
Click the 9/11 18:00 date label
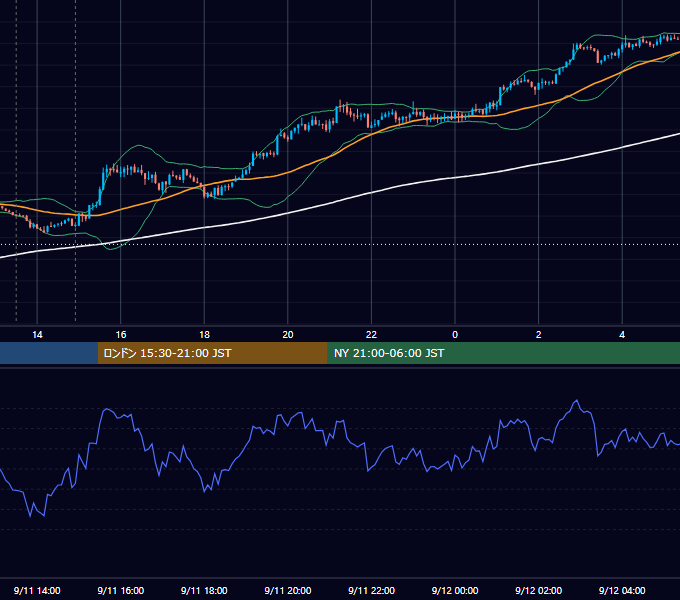point(204,590)
